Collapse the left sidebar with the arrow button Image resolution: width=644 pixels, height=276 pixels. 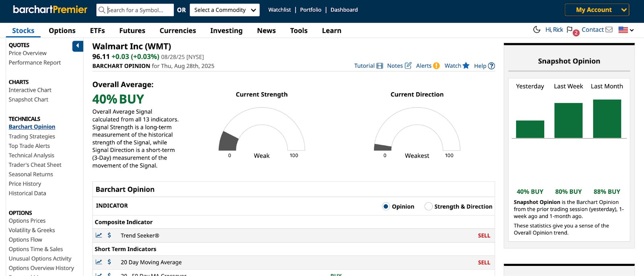click(78, 46)
